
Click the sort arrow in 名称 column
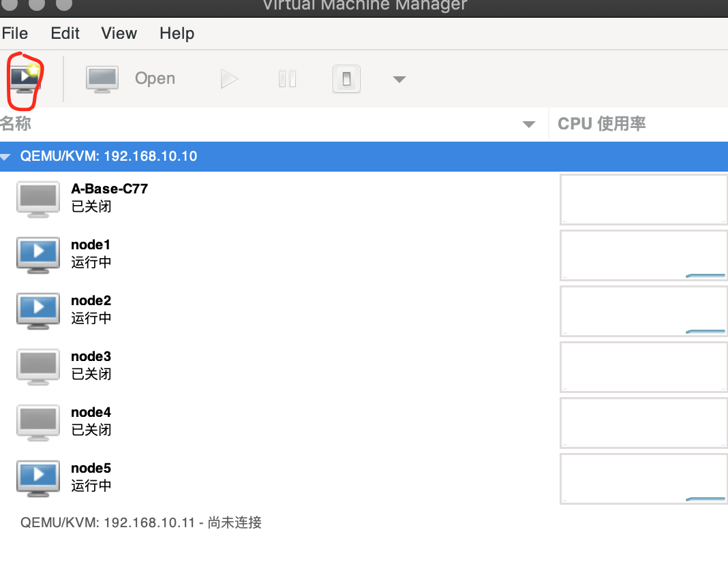pyautogui.click(x=529, y=124)
